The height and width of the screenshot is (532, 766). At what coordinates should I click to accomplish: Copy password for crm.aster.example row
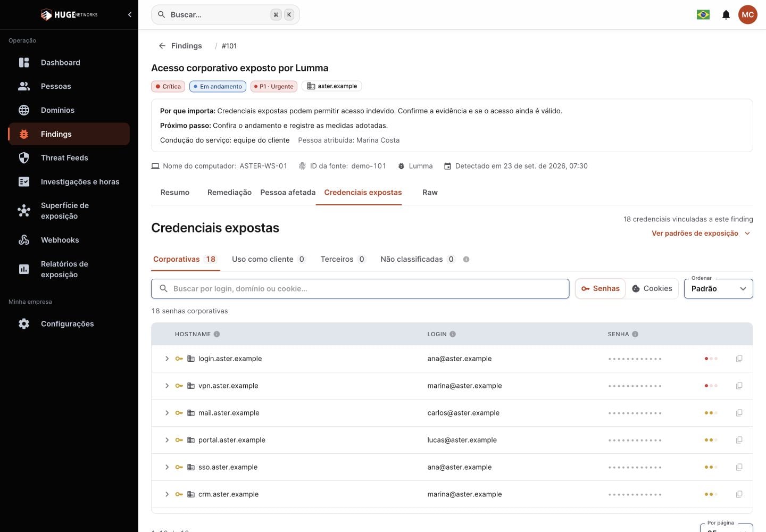coord(739,494)
